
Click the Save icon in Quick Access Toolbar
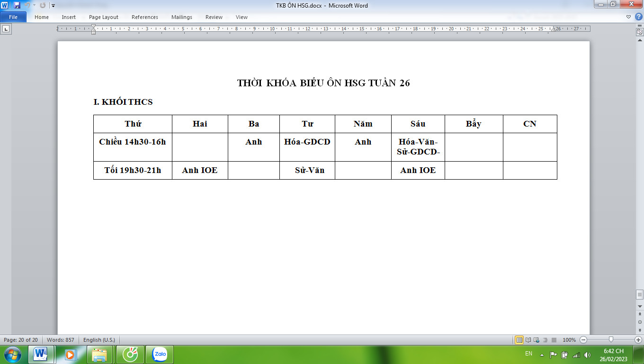[17, 5]
